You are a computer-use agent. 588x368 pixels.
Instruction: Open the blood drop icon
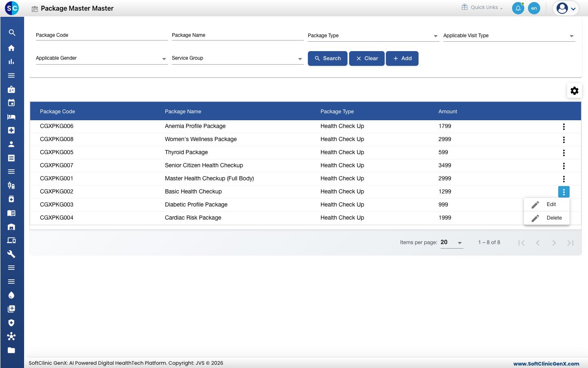click(x=11, y=295)
